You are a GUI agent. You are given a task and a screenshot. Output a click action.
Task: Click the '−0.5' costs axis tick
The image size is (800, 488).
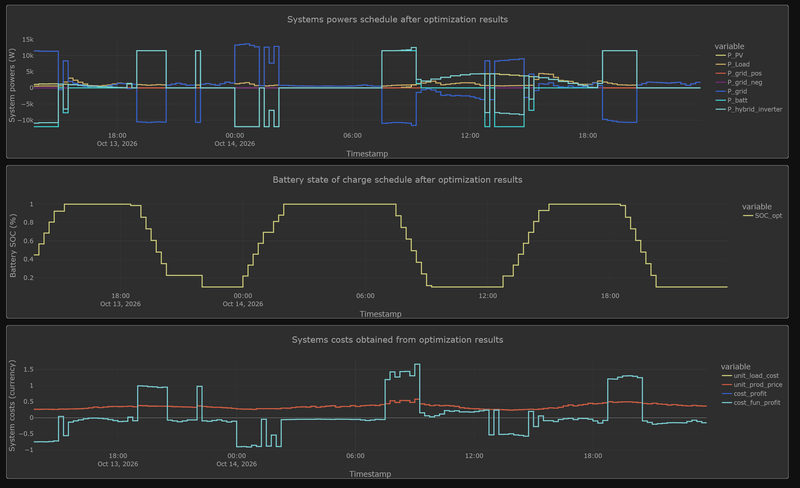pyautogui.click(x=26, y=434)
